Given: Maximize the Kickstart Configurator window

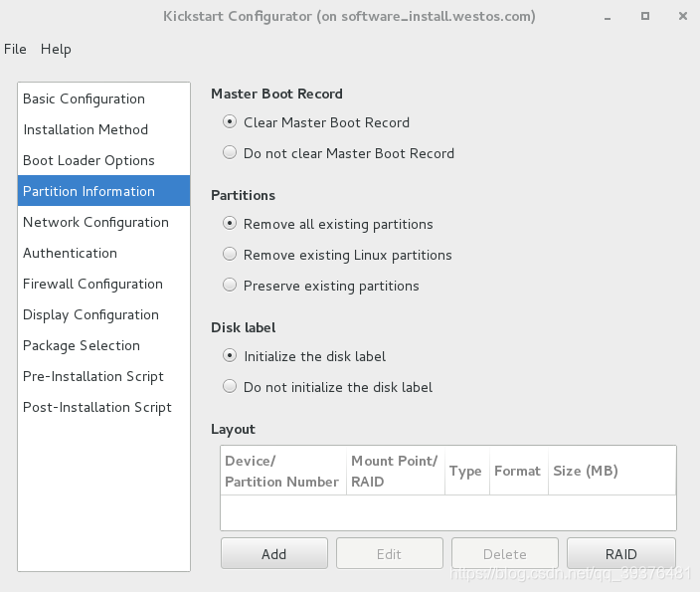Looking at the screenshot, I should 645,16.
